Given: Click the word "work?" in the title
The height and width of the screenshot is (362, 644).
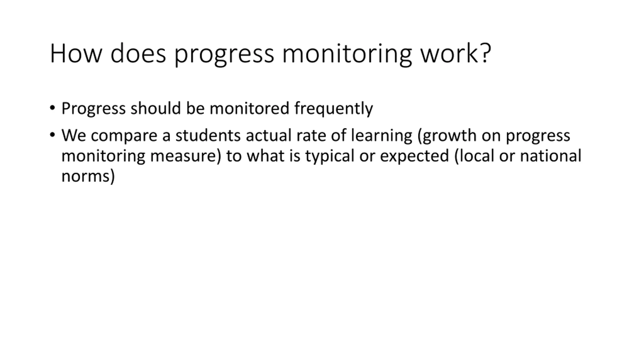Looking at the screenshot, I should coord(456,54).
